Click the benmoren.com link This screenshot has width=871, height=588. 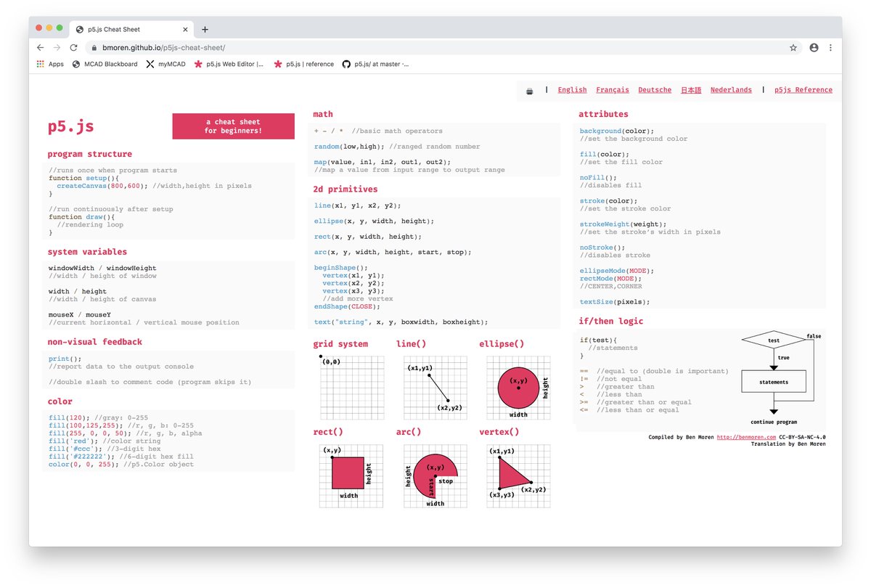click(x=746, y=437)
